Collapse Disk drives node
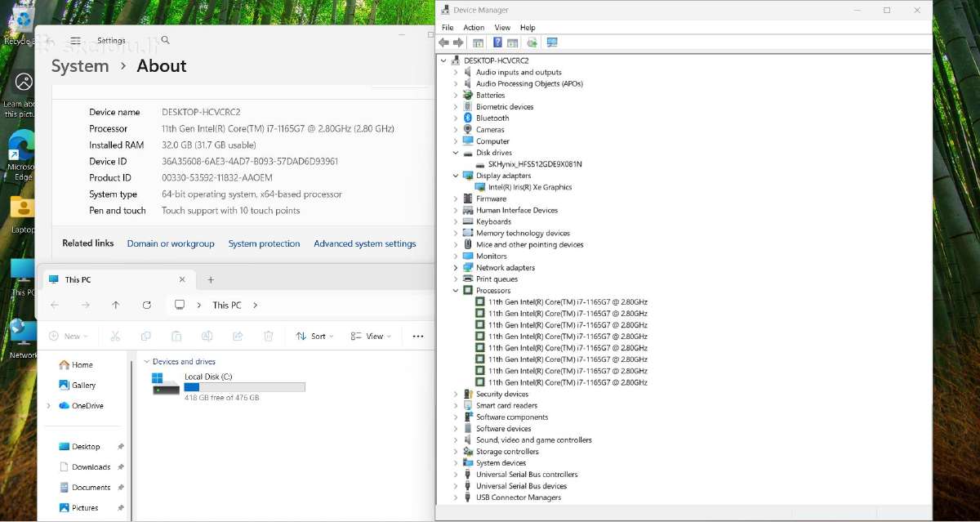980x522 pixels. (x=456, y=153)
